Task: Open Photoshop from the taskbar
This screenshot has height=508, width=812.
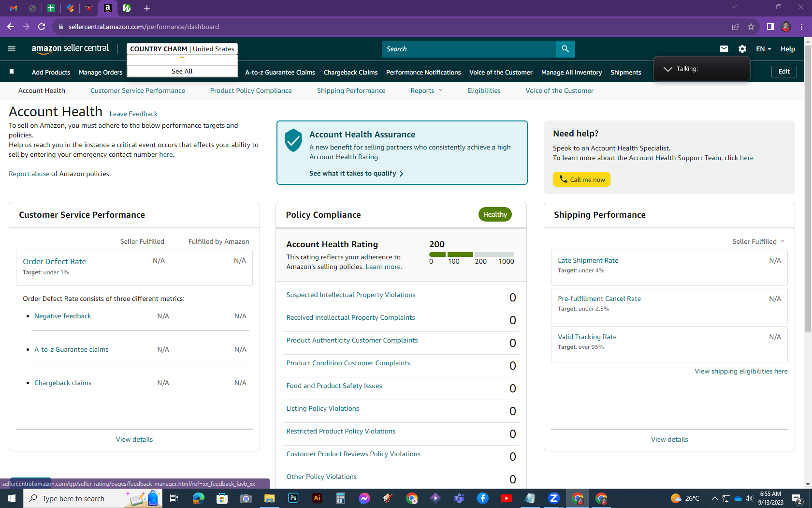Action: click(293, 498)
